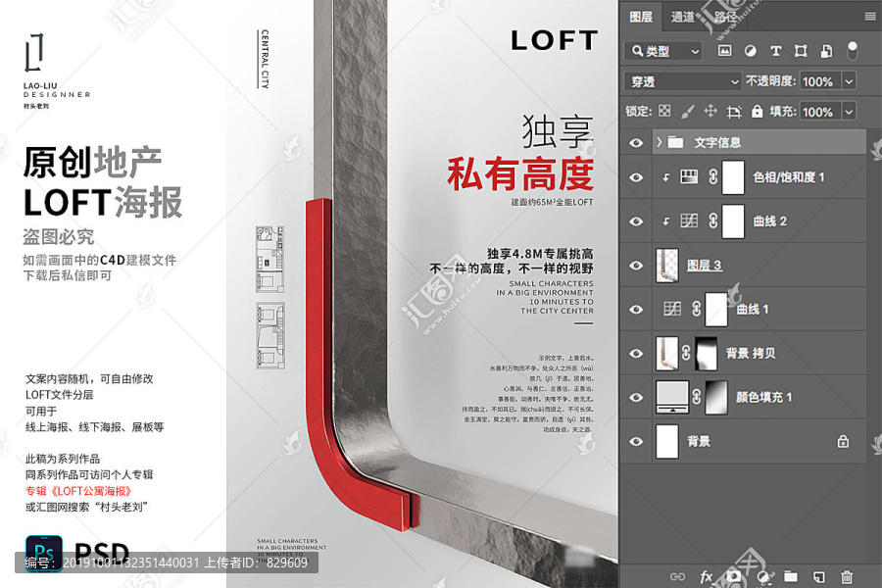Hide the 曲线 1 layer
The width and height of the screenshot is (882, 588).
click(x=636, y=309)
